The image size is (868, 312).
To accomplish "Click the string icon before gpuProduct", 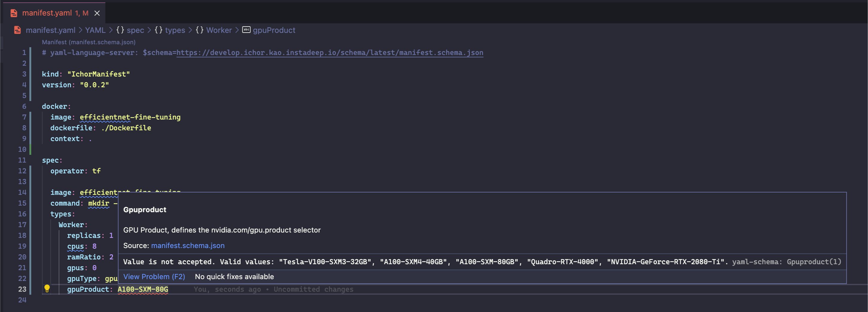I will 246,30.
